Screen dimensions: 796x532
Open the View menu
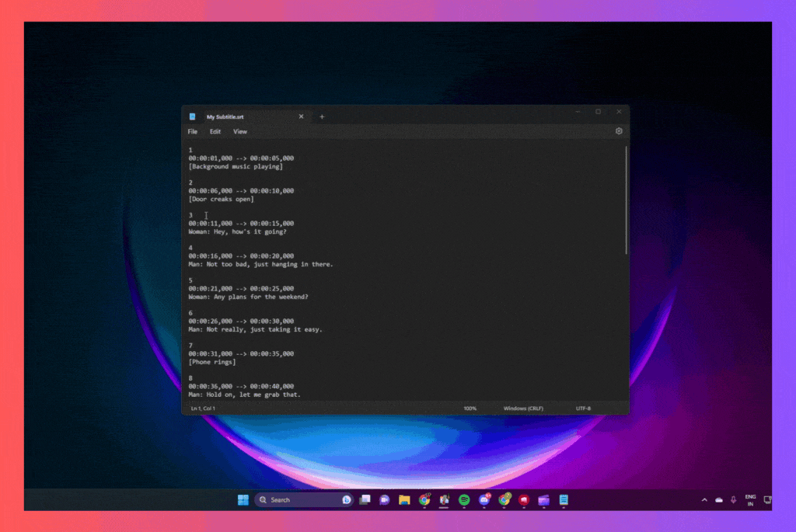tap(240, 132)
